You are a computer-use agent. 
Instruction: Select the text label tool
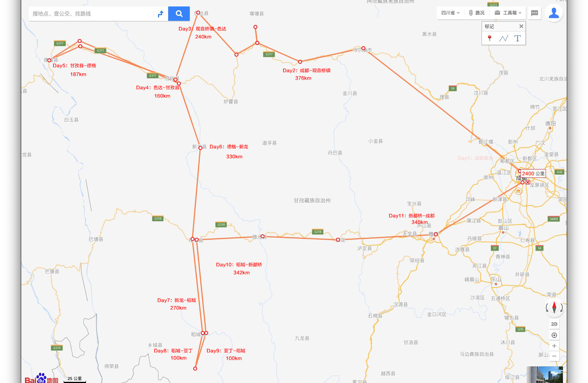coord(518,38)
